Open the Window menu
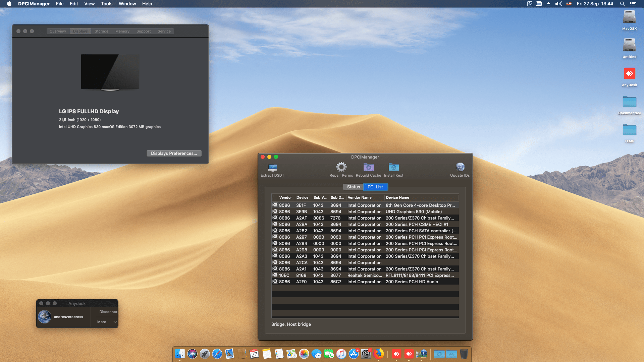 (127, 4)
